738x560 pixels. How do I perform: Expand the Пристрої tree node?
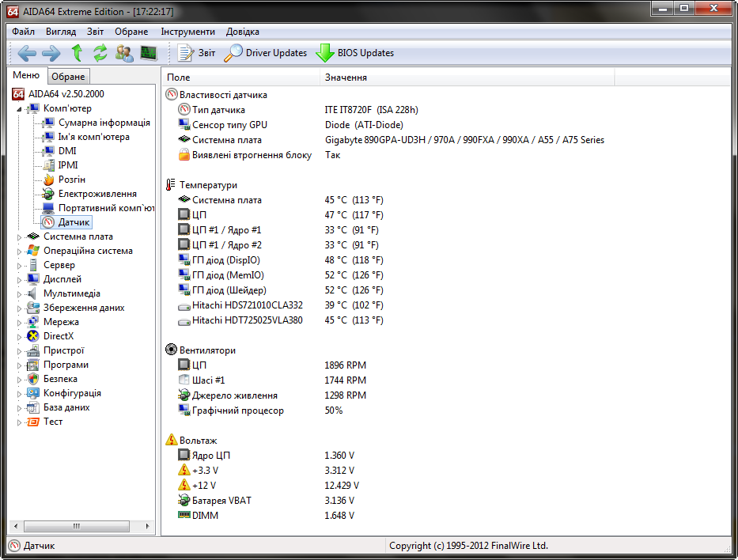[19, 351]
